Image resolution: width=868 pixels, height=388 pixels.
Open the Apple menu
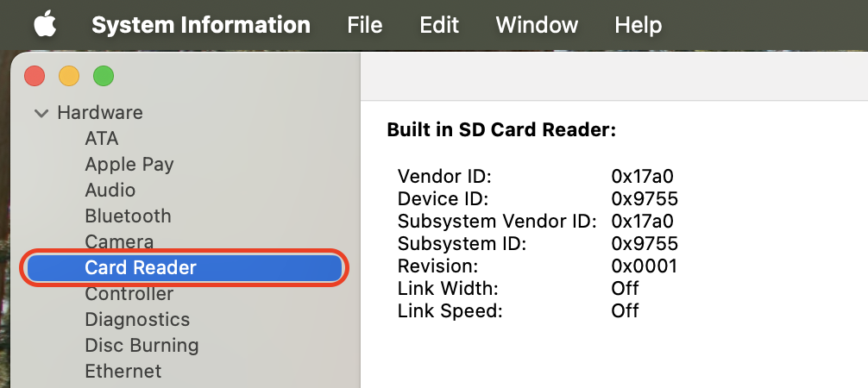[46, 25]
